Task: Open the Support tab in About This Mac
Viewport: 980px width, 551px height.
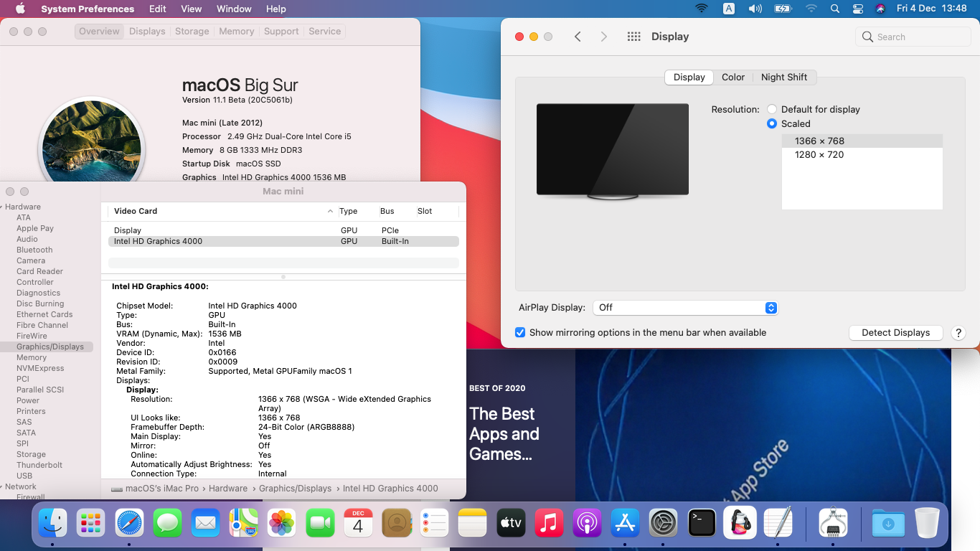Action: (281, 32)
